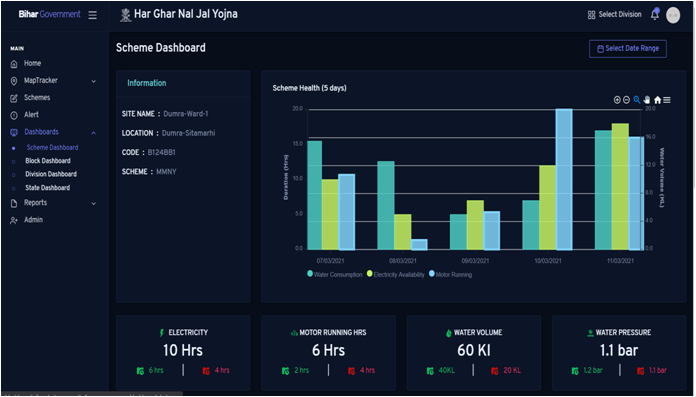This screenshot has height=397, width=696.
Task: Click location value Dumra-Sitamarhi
Action: pos(188,133)
